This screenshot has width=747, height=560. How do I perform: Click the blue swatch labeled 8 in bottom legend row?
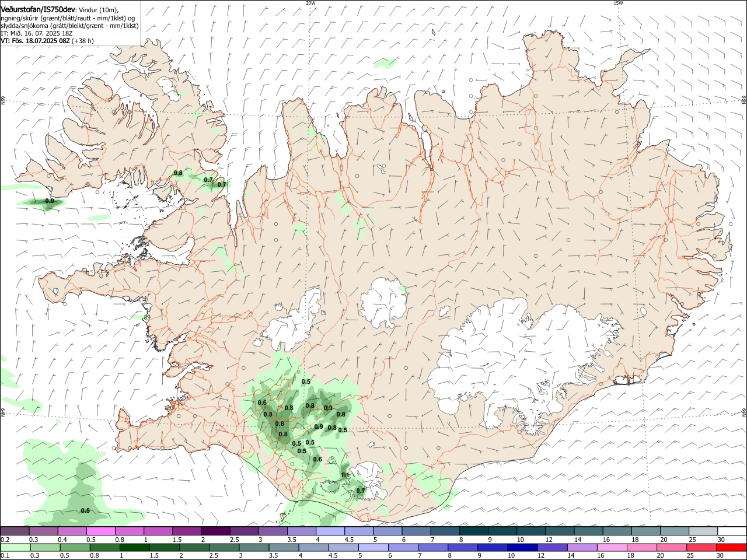click(462, 548)
